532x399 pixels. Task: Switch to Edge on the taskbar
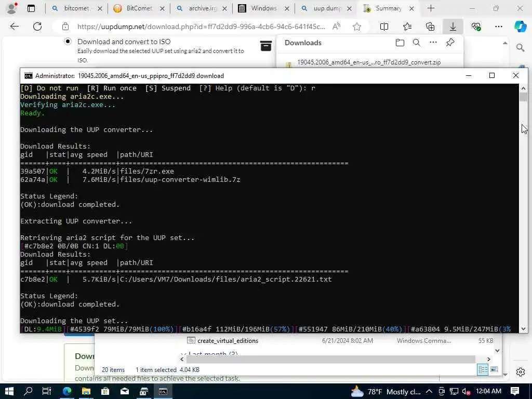tap(67, 392)
